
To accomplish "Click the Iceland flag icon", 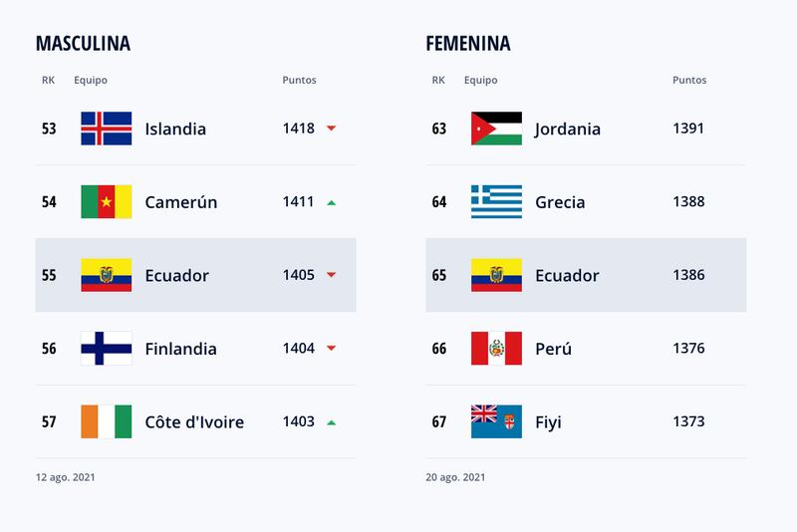I will (107, 129).
